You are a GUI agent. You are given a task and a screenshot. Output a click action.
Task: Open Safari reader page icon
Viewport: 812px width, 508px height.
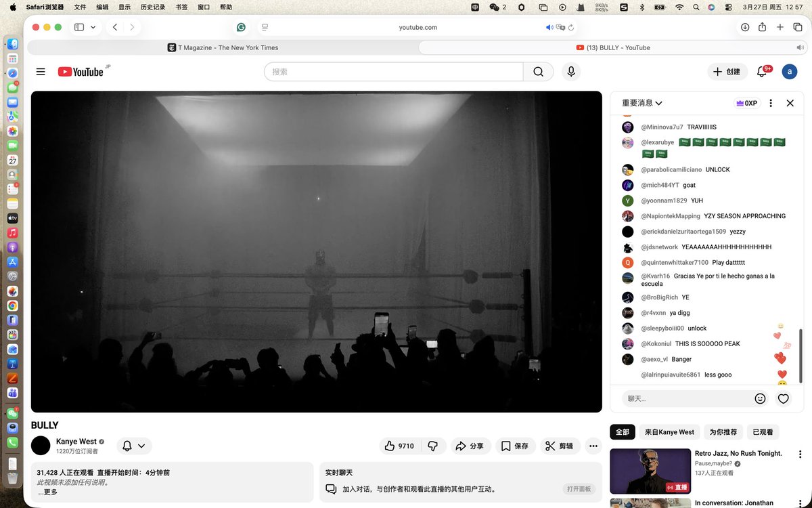265,27
